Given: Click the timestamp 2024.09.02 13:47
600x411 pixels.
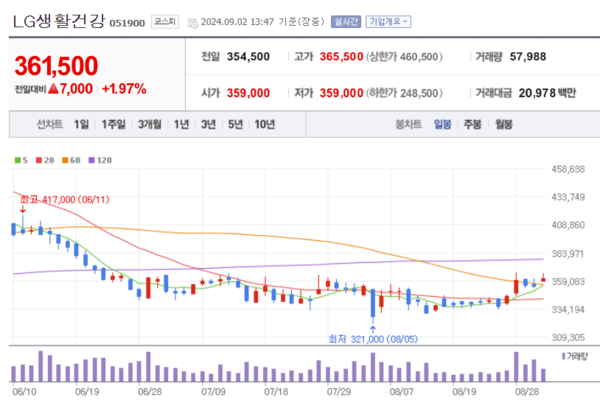Looking at the screenshot, I should (x=237, y=22).
